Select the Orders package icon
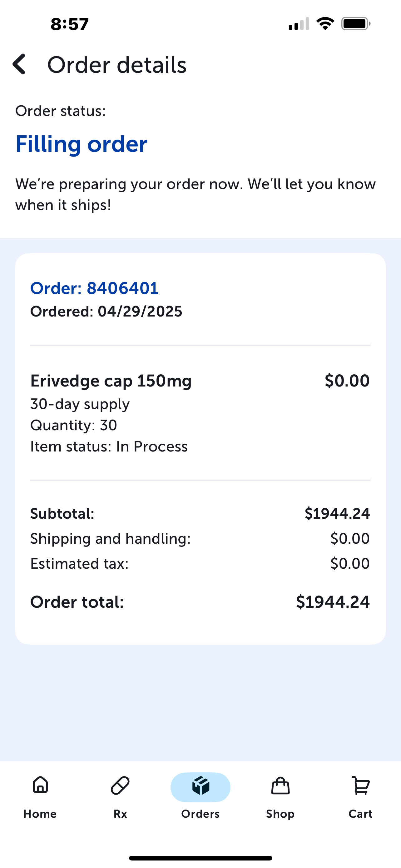This screenshot has height=868, width=401. (x=201, y=786)
